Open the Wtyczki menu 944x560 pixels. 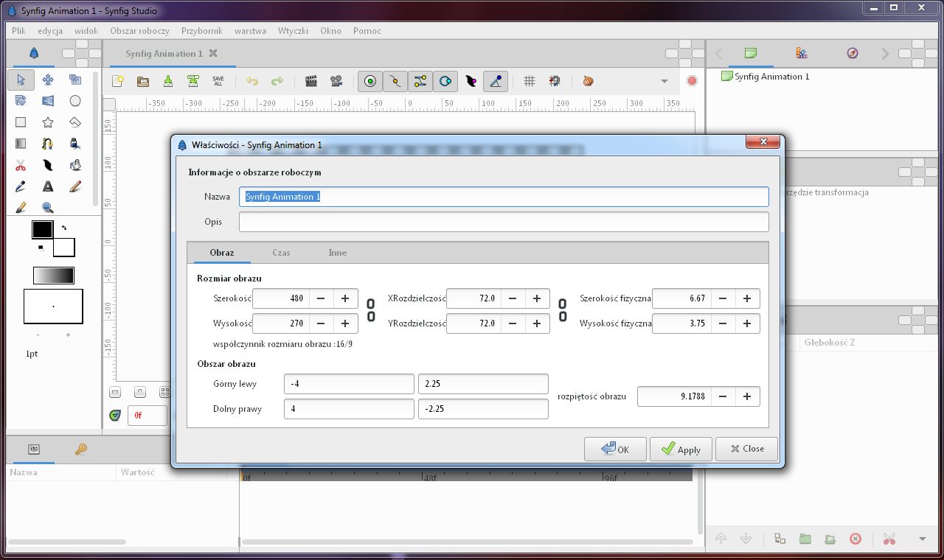tap(293, 31)
